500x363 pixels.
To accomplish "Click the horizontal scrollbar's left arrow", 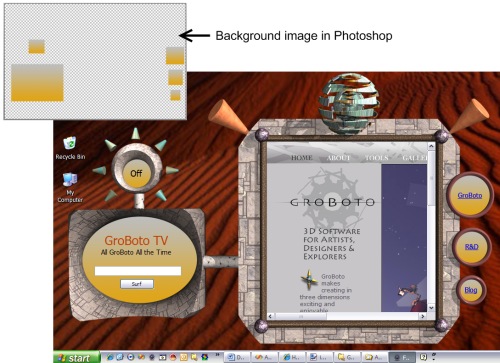I will (x=270, y=316).
